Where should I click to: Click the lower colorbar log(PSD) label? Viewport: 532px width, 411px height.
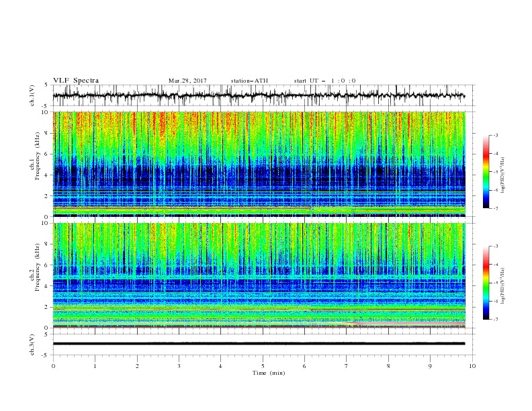(503, 285)
